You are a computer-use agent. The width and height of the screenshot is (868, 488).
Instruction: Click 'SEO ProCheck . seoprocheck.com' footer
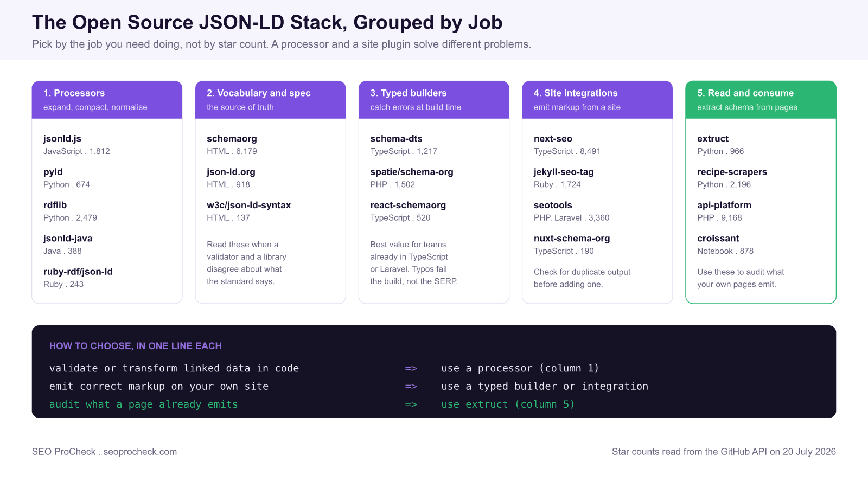[x=105, y=452]
